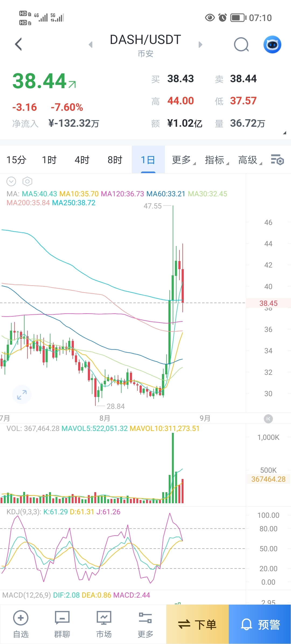Tap the 38.44 current price
Screen dimensions: 291x644
(x=40, y=81)
